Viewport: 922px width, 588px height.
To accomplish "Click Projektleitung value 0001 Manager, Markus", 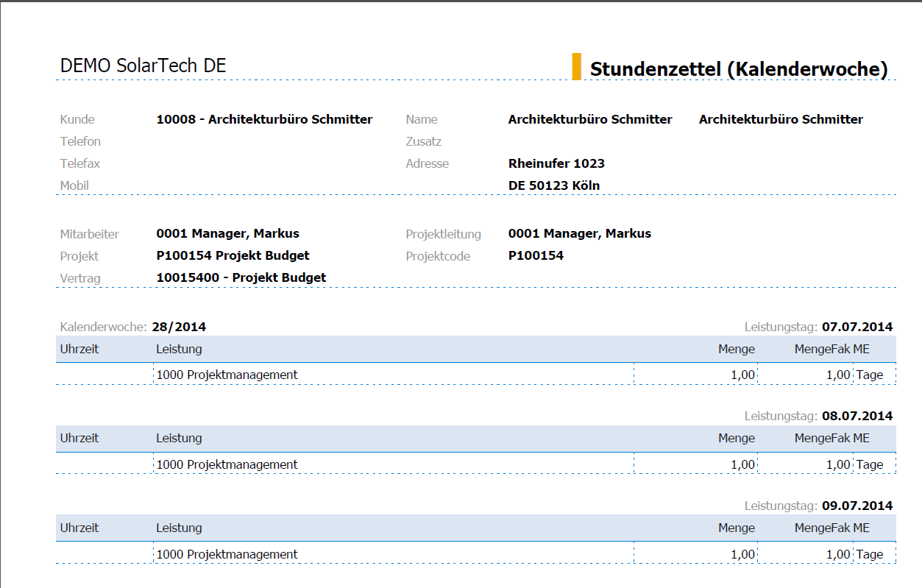I will pyautogui.click(x=579, y=233).
